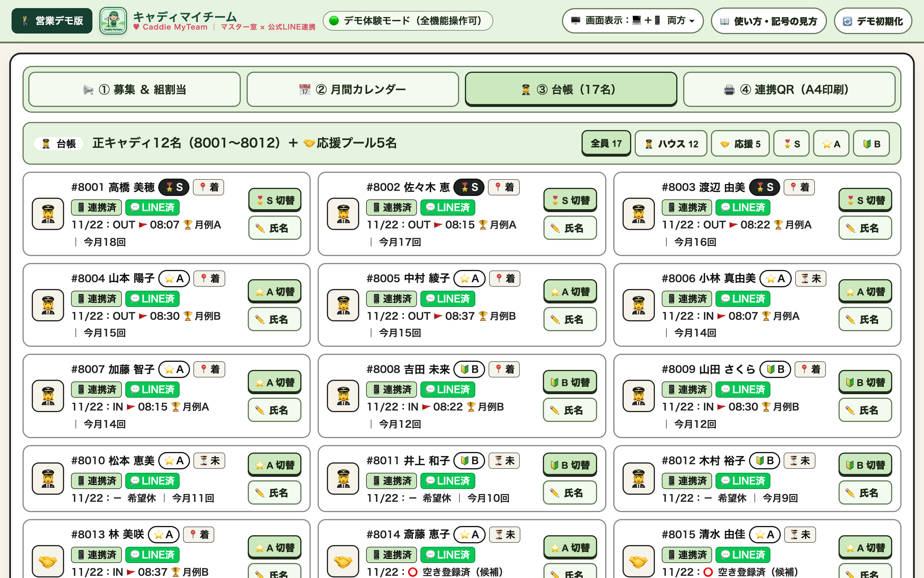Click the 営業デモ版 badge
924x578 pixels.
pyautogui.click(x=52, y=21)
